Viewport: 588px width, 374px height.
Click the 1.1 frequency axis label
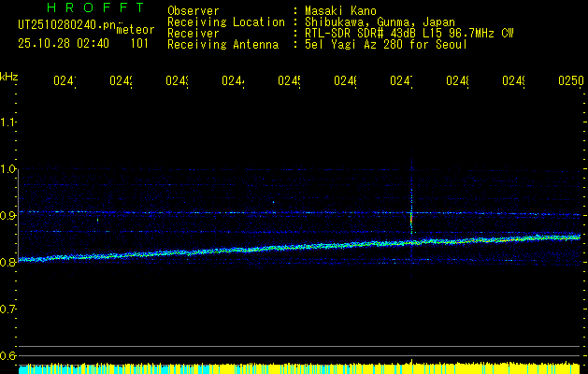8,122
